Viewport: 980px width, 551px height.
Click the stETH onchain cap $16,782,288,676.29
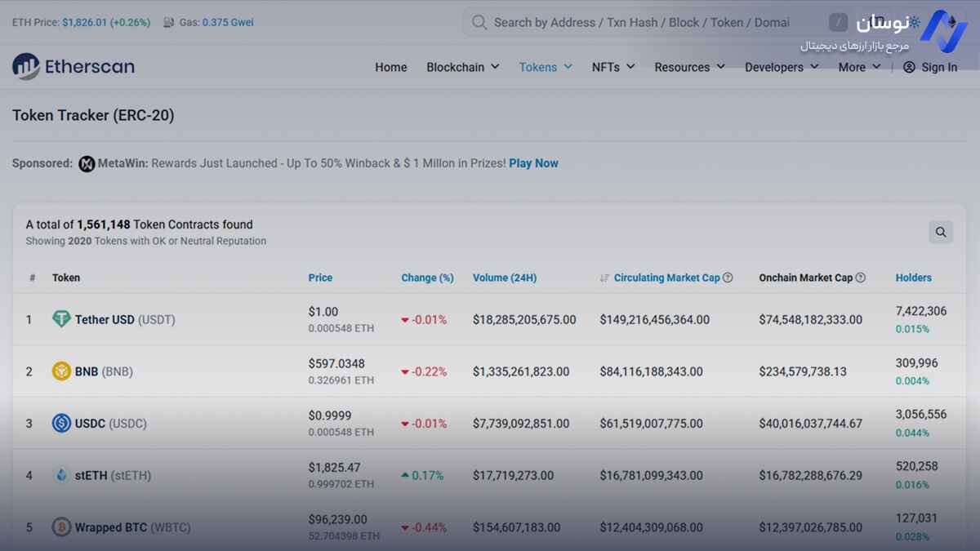811,475
